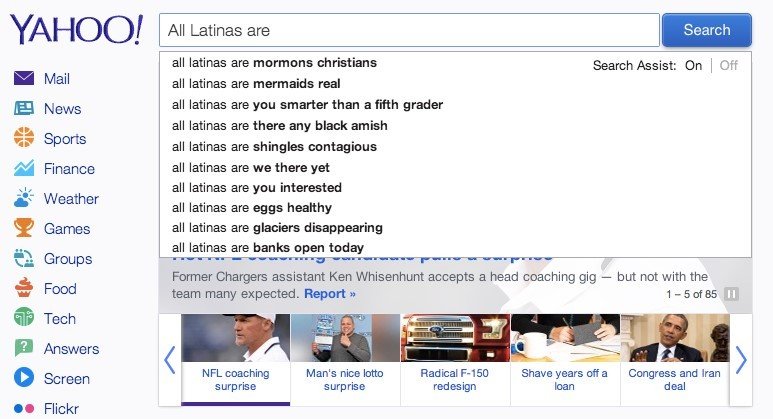
Task: Open the Finance chart icon
Action: (24, 169)
